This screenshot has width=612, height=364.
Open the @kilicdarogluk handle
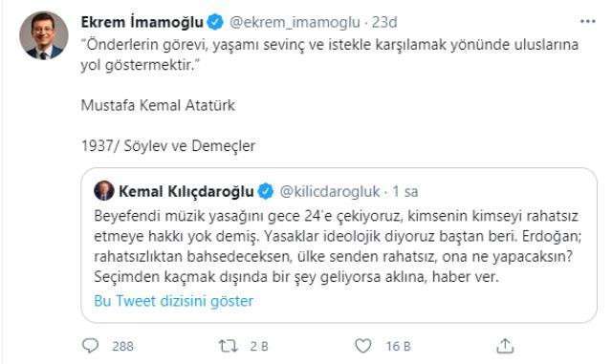click(330, 192)
